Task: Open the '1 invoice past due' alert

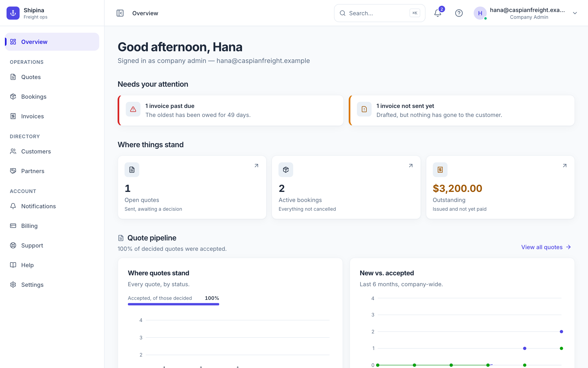Action: click(231, 110)
